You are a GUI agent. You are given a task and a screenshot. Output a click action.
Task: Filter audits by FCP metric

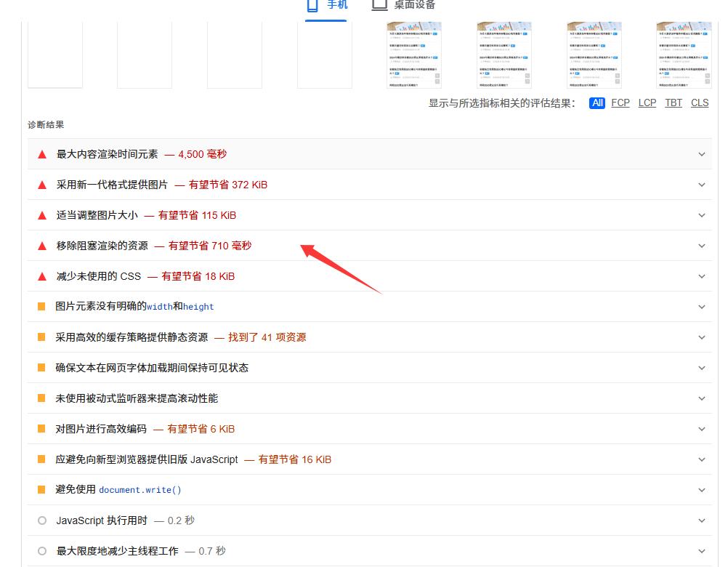click(x=620, y=103)
